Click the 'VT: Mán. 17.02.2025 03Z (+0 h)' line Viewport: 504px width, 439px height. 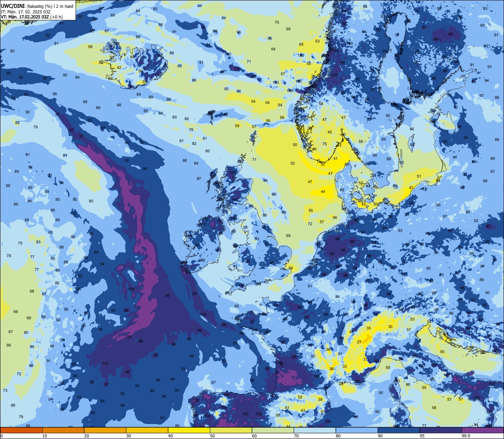[x=32, y=17]
